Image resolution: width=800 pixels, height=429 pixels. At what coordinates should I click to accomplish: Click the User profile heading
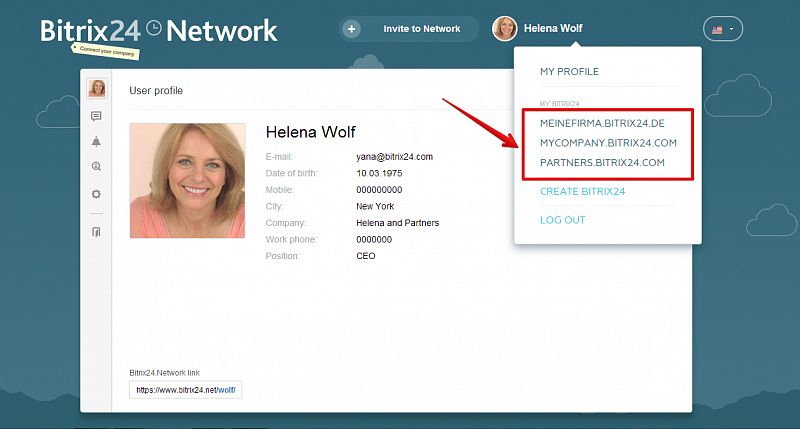click(156, 91)
